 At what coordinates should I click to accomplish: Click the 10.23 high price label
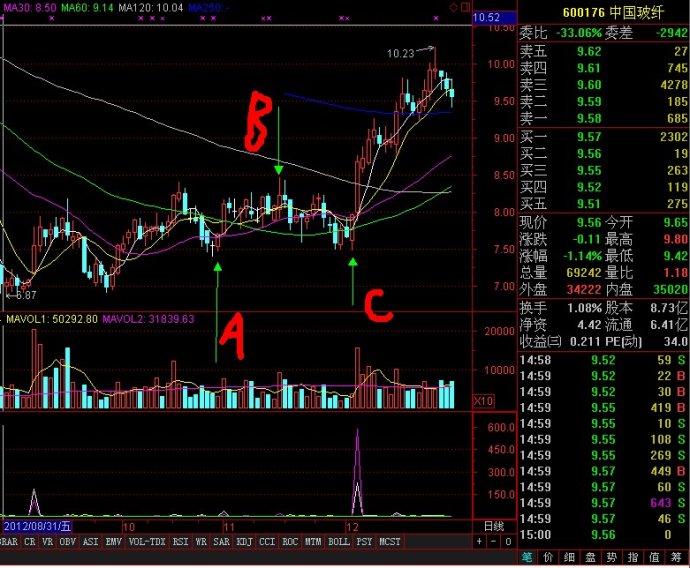click(x=400, y=54)
